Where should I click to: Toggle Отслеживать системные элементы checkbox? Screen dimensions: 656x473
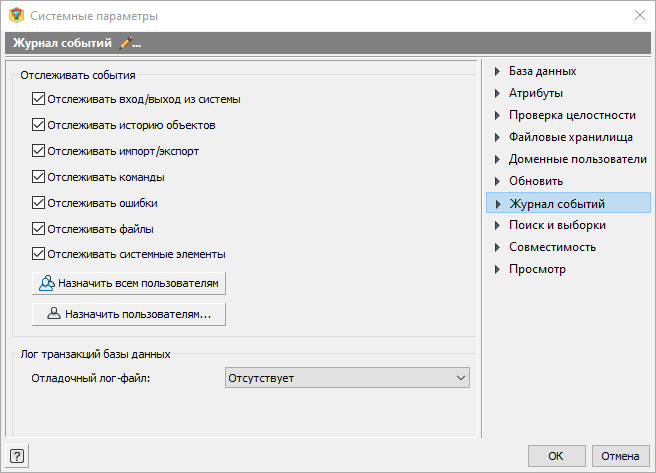click(38, 254)
